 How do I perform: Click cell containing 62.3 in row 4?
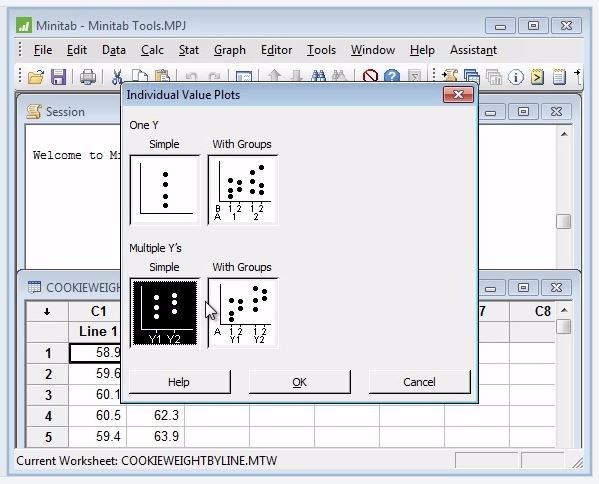(x=156, y=415)
